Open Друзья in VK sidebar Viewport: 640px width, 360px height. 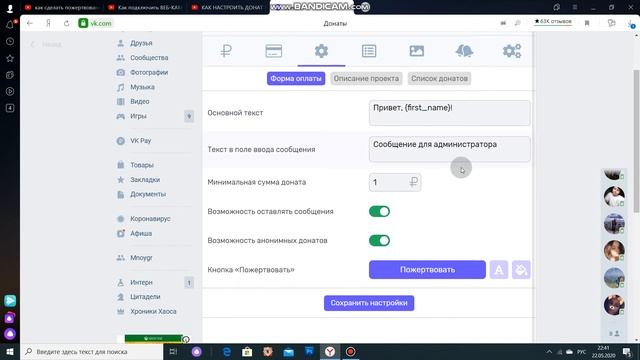click(141, 43)
